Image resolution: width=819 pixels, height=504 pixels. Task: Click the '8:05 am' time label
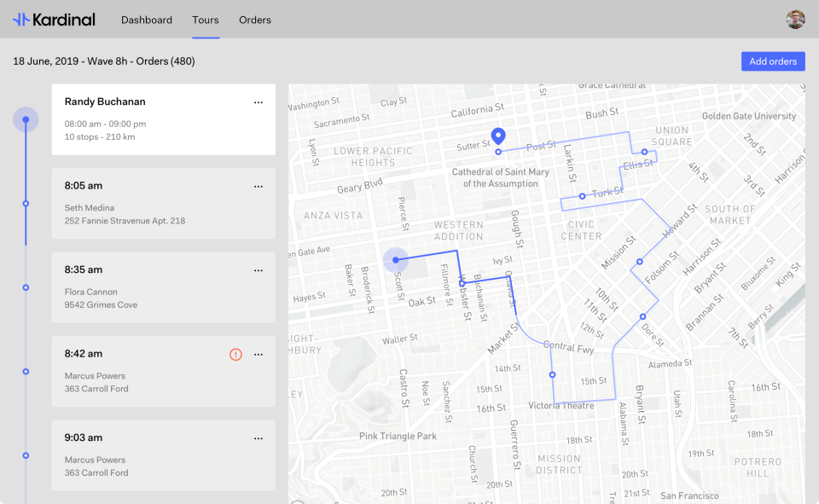click(84, 186)
